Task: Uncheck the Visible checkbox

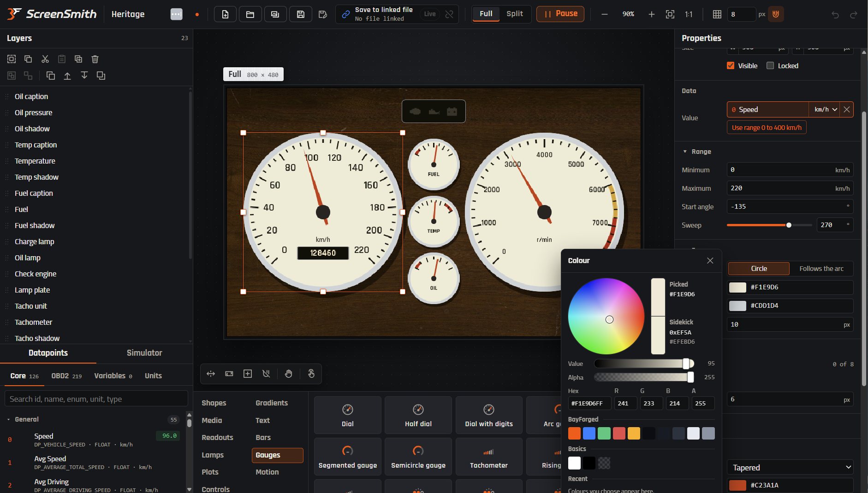Action: coord(731,65)
